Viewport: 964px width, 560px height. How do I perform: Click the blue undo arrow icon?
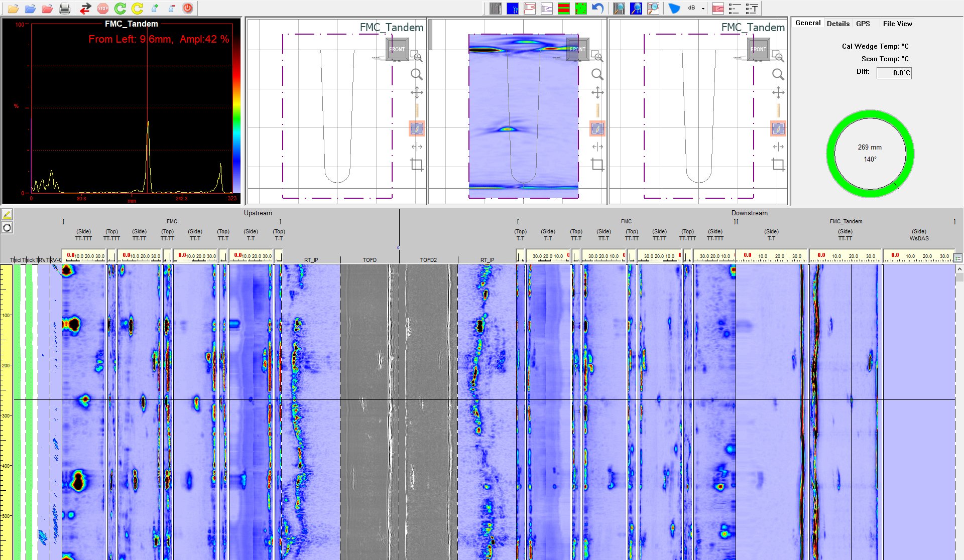597,8
